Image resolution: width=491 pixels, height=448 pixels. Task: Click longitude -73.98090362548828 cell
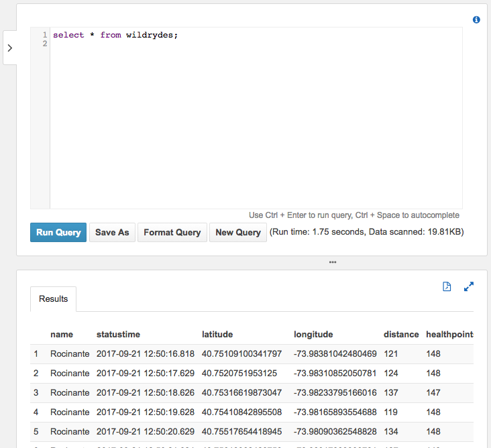click(335, 431)
